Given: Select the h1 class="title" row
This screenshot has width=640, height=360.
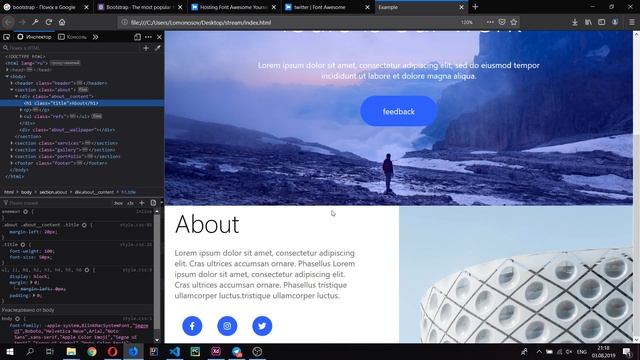Looking at the screenshot, I should pyautogui.click(x=82, y=103).
